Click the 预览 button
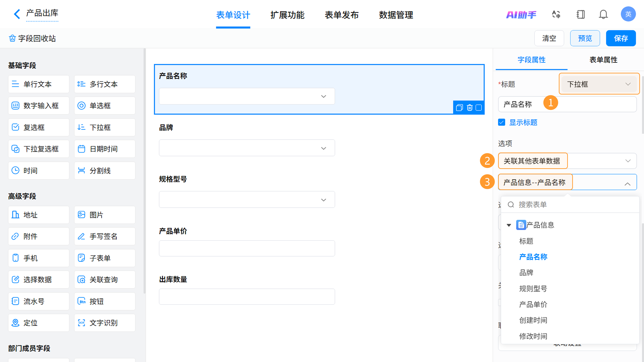This screenshot has width=644, height=362. (585, 39)
